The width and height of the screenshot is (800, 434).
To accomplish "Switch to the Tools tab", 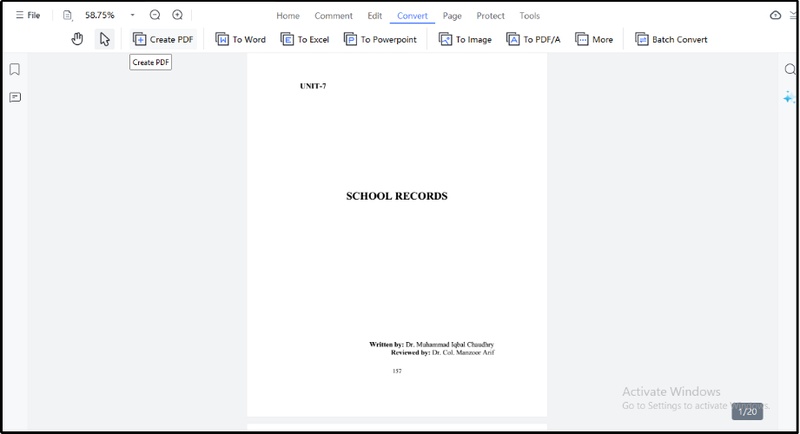I will pyautogui.click(x=530, y=16).
